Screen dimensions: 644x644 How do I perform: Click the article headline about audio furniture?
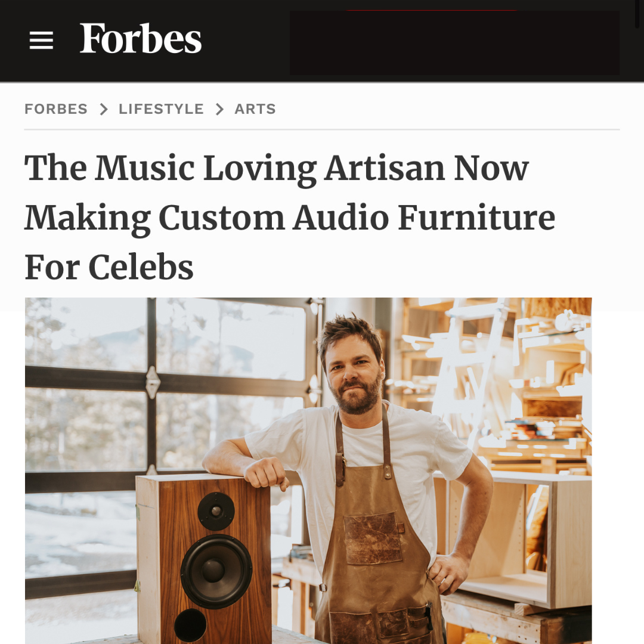click(x=290, y=217)
